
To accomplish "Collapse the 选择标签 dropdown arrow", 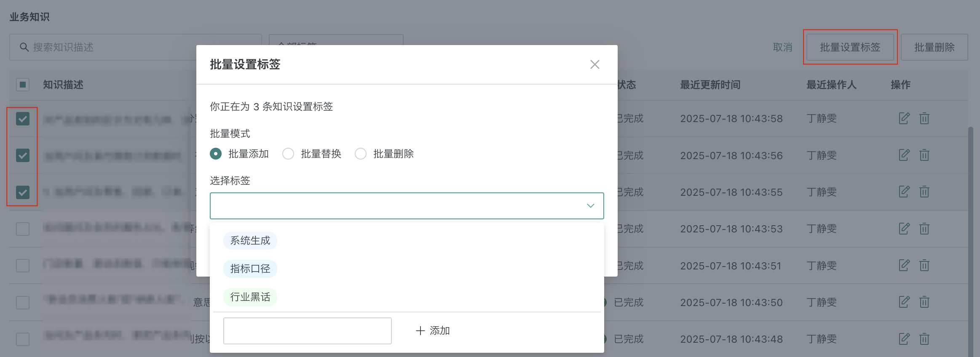I will point(590,206).
